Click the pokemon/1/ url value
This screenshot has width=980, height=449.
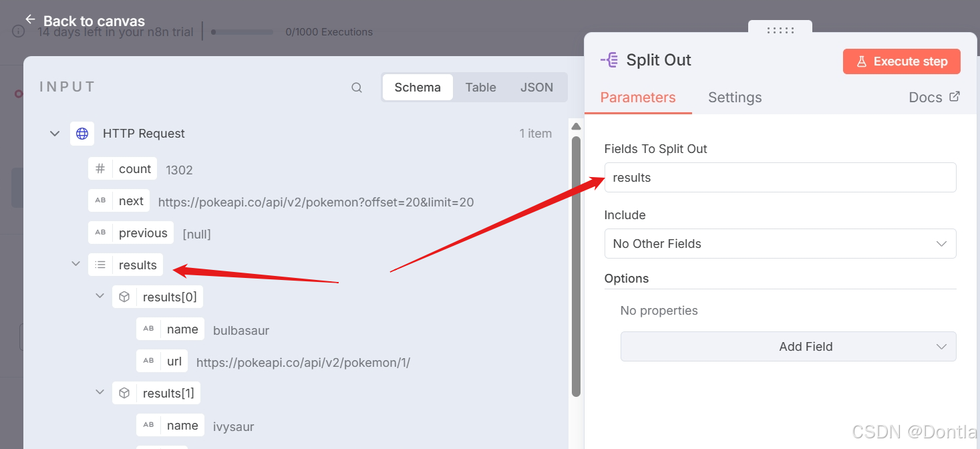[303, 363]
